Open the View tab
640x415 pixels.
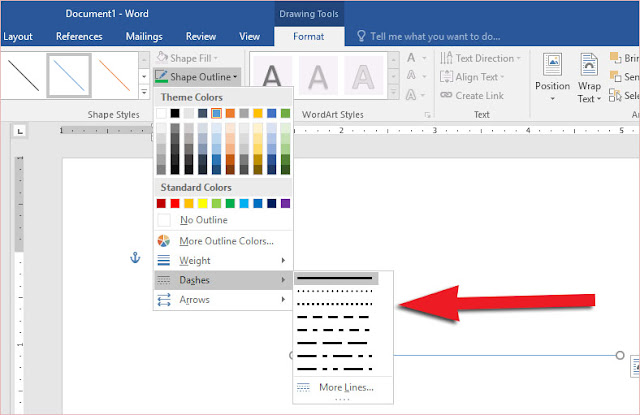(249, 36)
